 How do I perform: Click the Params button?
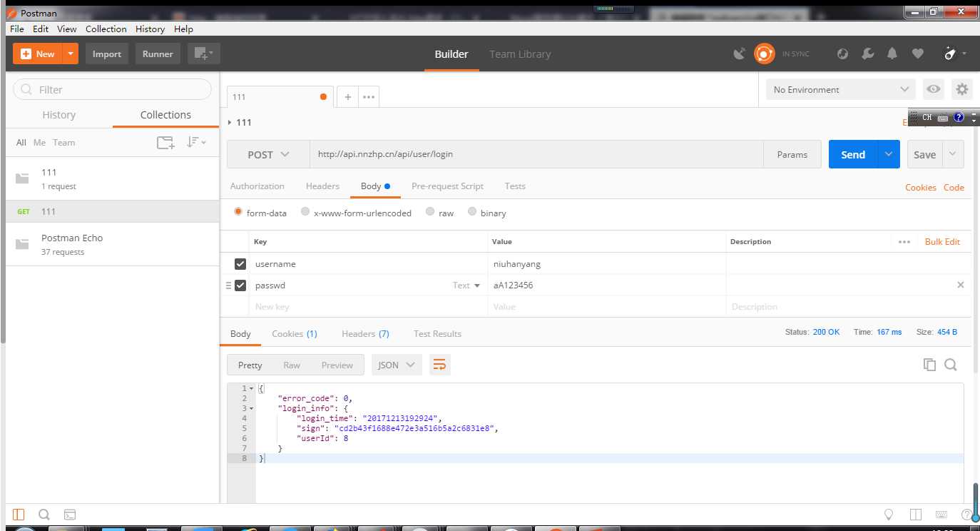coord(792,154)
